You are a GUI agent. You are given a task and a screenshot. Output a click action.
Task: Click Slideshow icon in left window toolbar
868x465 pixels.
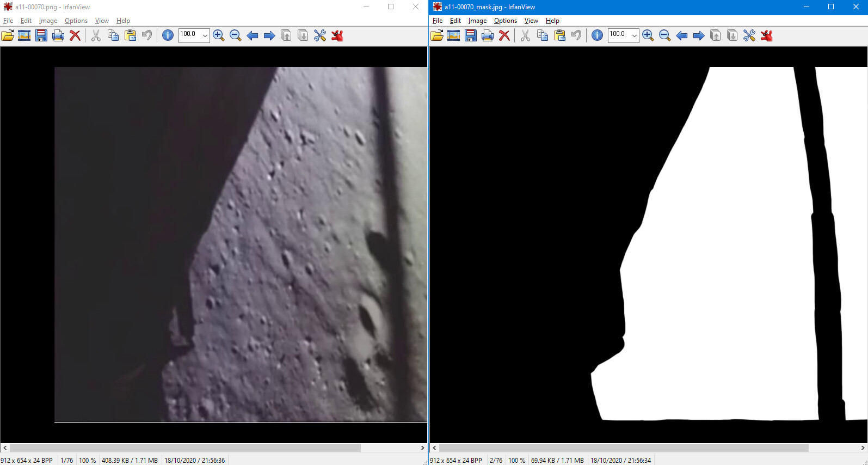[x=24, y=35]
